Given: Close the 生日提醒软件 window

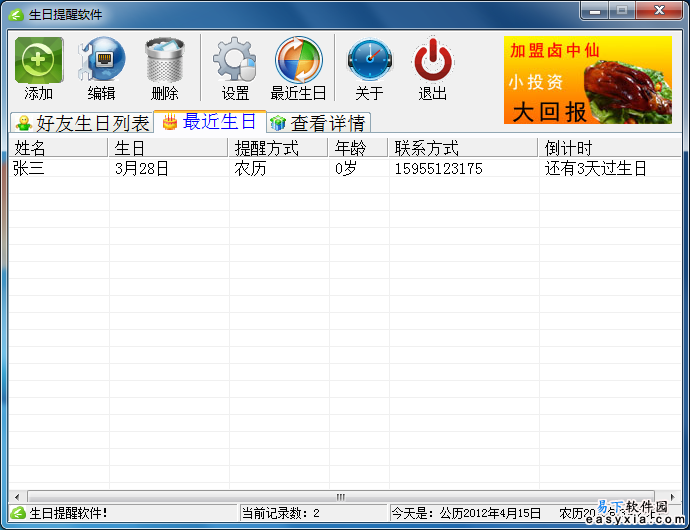Looking at the screenshot, I should click(x=659, y=11).
